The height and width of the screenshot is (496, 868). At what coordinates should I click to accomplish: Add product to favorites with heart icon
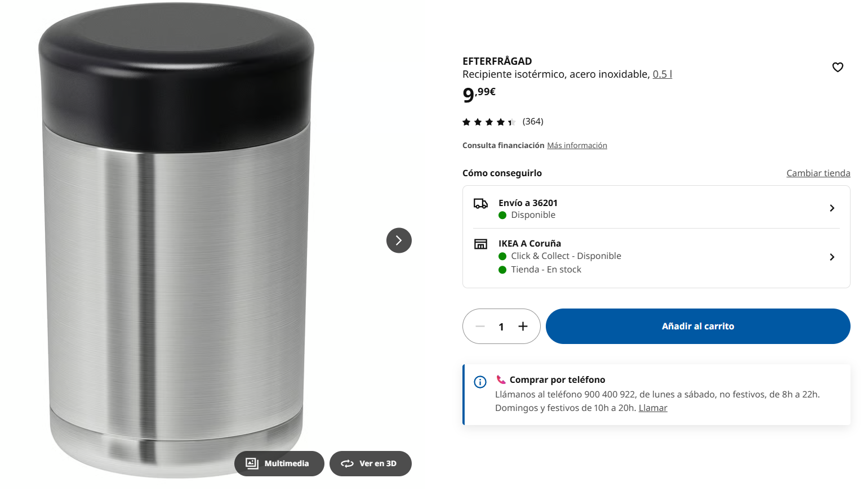point(838,67)
